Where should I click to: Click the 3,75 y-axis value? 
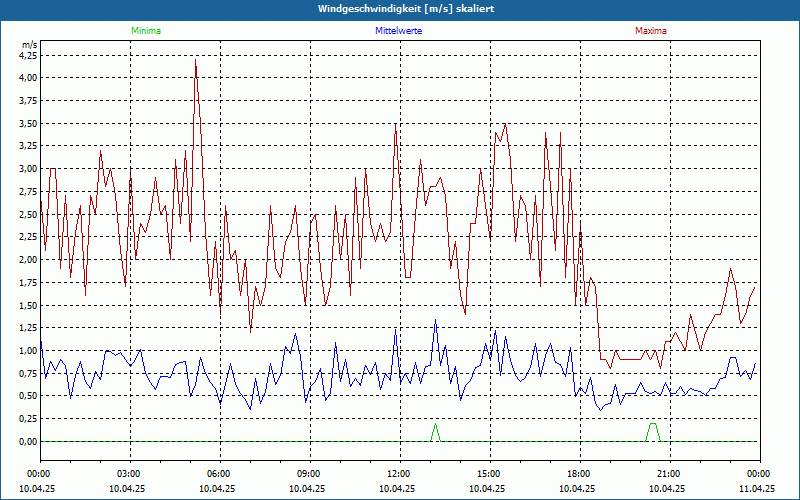28,101
